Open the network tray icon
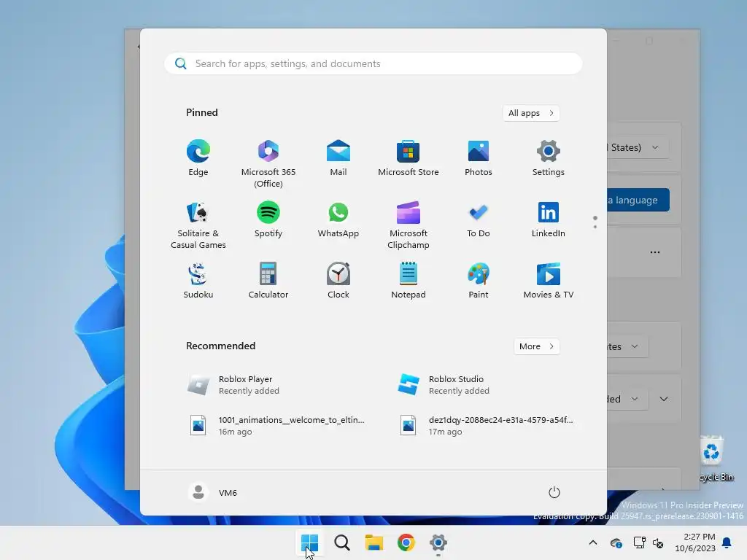This screenshot has height=560, width=747. tap(639, 542)
